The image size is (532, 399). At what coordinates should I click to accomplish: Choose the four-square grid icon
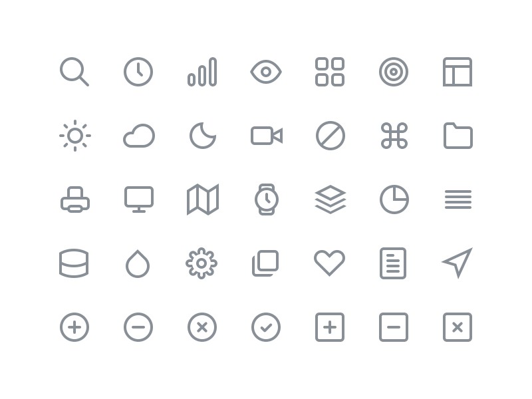[x=330, y=72]
